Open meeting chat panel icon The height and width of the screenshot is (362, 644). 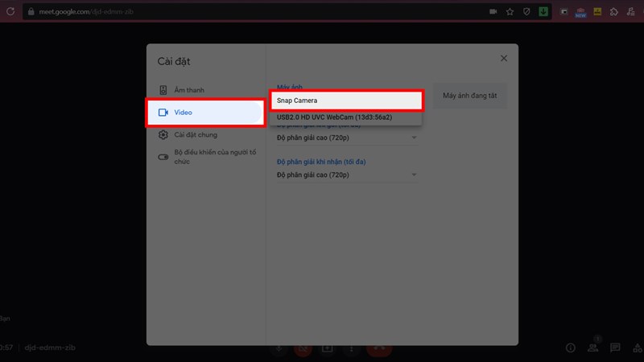pos(615,348)
